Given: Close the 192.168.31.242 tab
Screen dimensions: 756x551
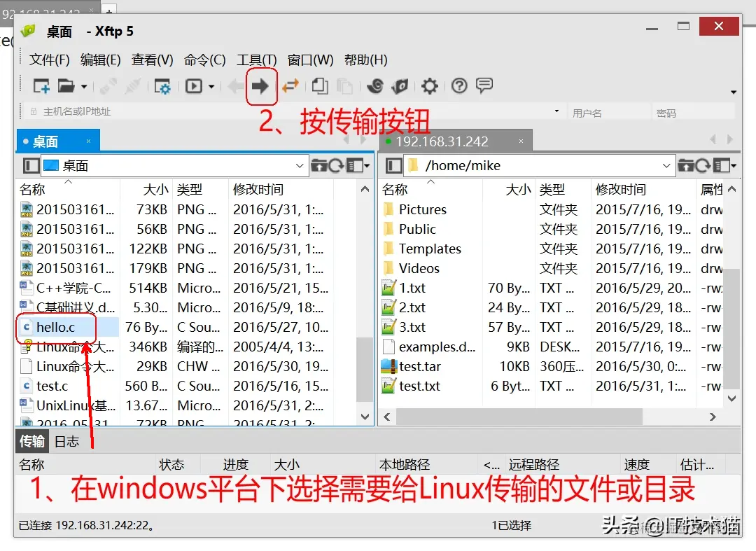Looking at the screenshot, I should pyautogui.click(x=521, y=141).
